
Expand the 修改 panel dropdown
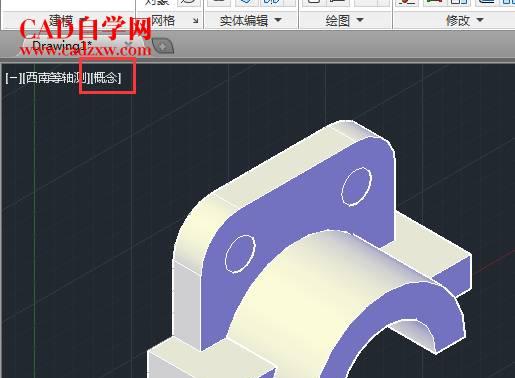point(480,20)
